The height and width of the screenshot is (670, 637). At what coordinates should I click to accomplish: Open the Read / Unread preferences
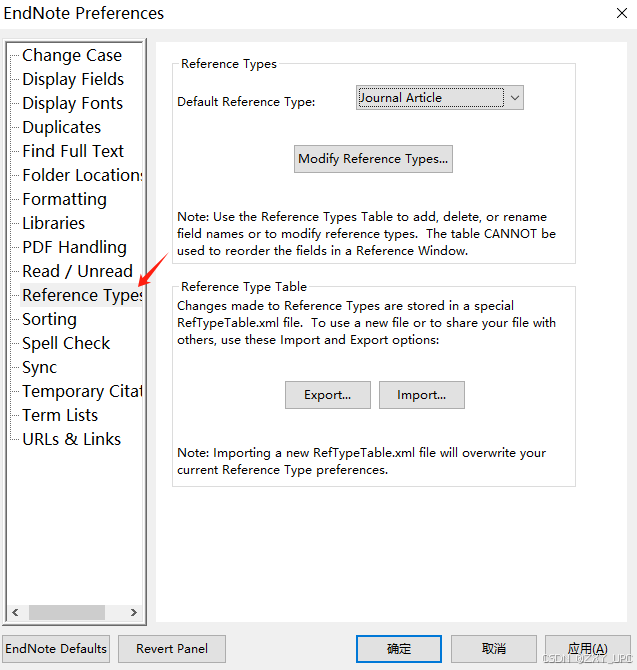77,271
